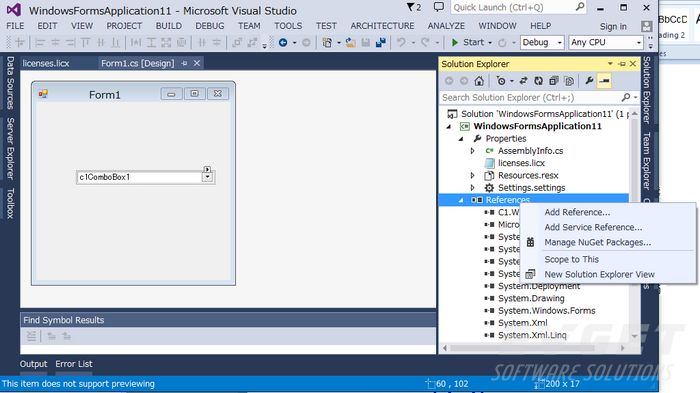700x393 pixels.
Task: Click the Sign in link
Action: 613,27
